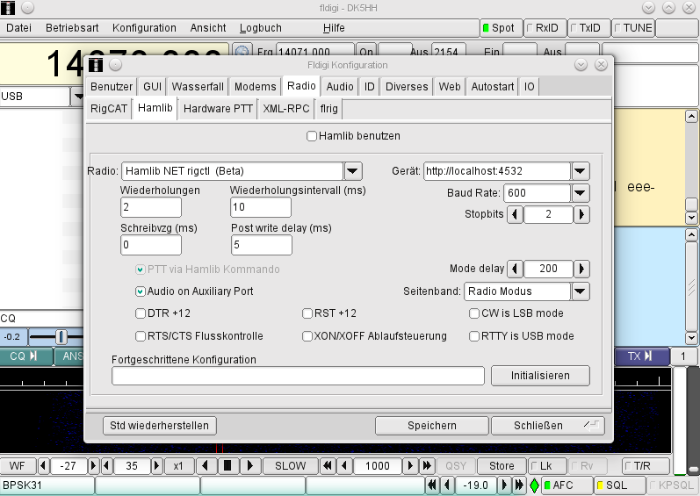Toggle the RxID button
Viewport: 700px width, 496px height.
point(545,28)
